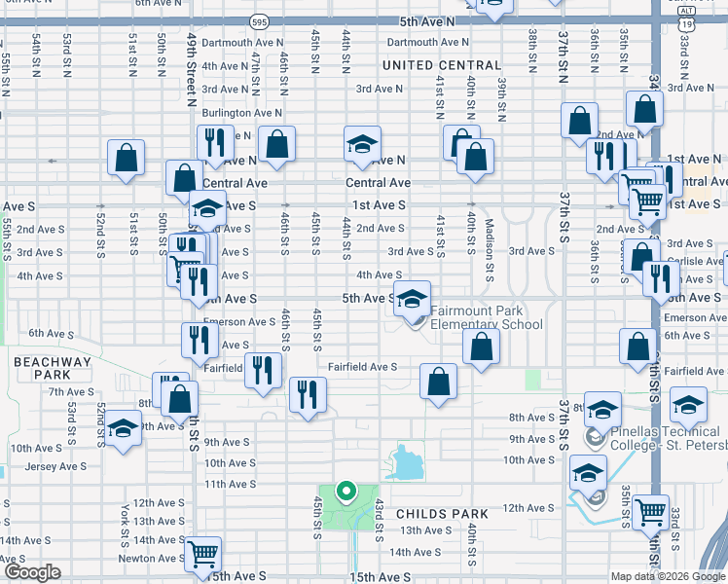Click the small green park square near Fairfield Ave S
This screenshot has height=584, width=728.
click(533, 380)
